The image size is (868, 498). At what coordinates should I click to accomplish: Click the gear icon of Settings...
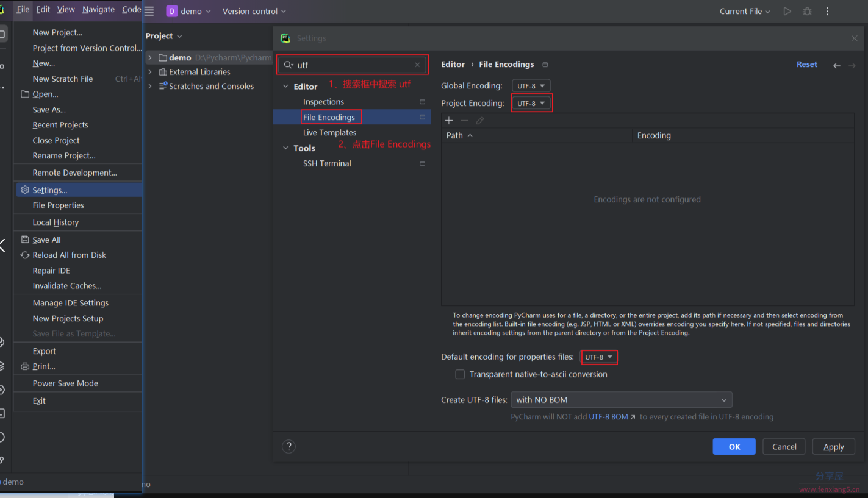[25, 190]
